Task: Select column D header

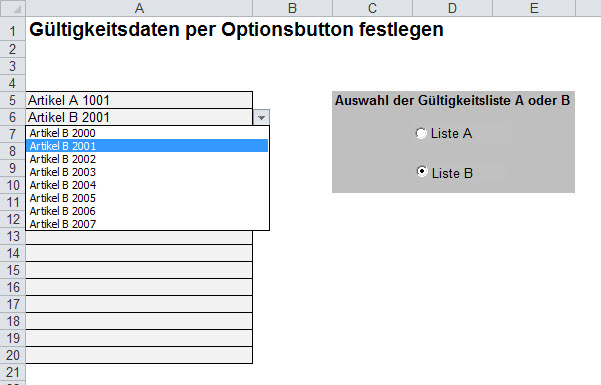Action: tap(452, 8)
